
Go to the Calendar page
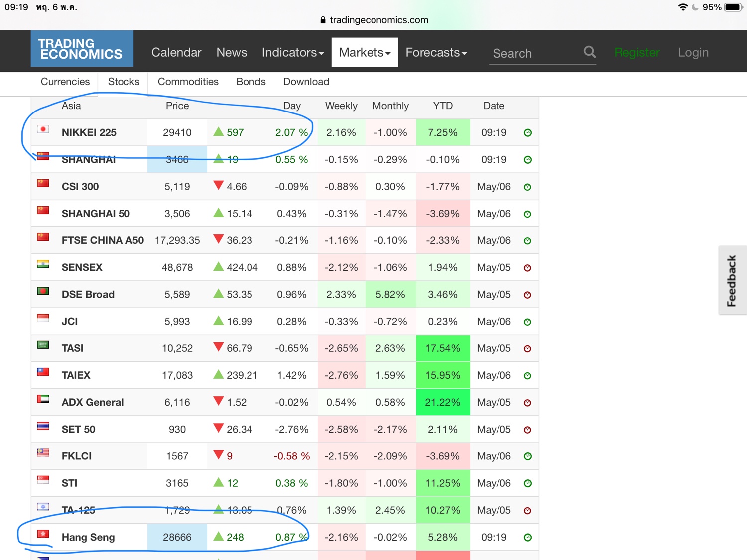[176, 52]
